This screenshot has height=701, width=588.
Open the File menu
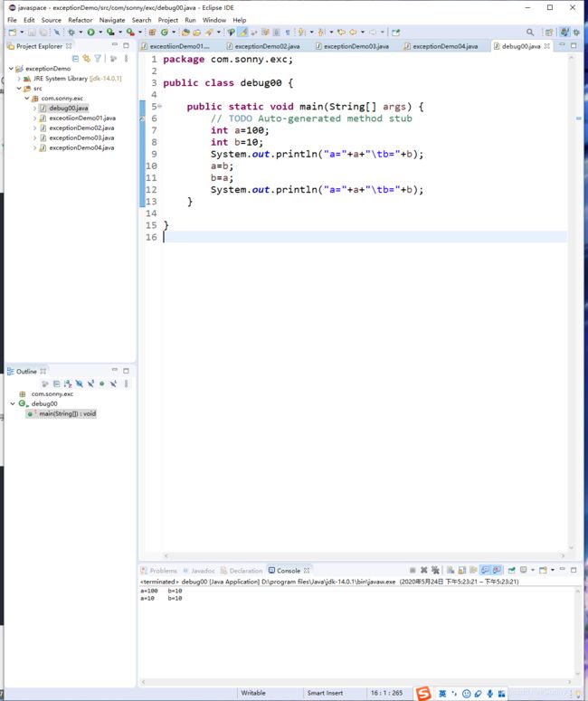(12, 20)
